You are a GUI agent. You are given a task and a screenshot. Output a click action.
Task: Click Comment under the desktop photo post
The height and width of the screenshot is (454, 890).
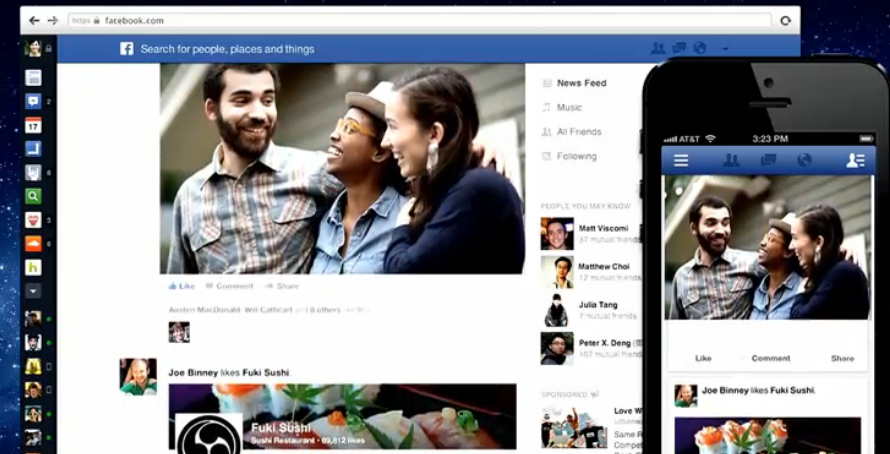(229, 286)
